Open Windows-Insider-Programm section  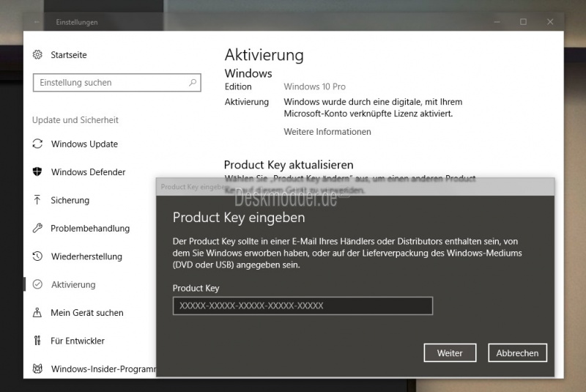coord(103,369)
